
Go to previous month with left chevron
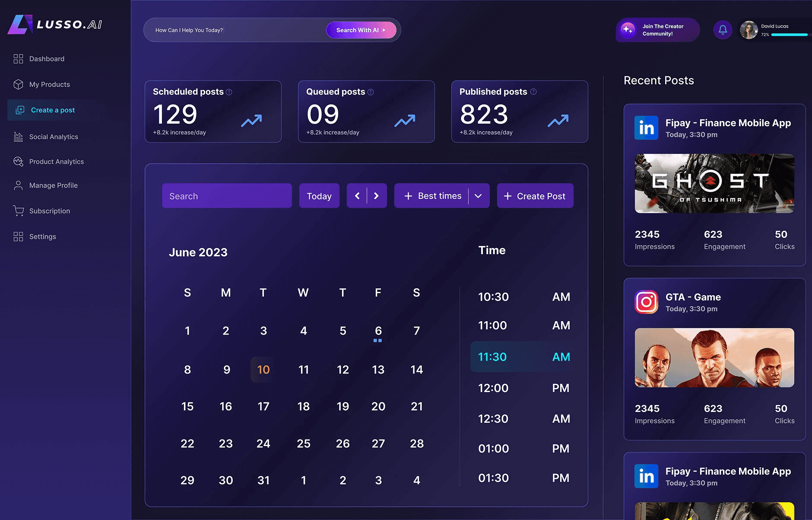pyautogui.click(x=357, y=196)
